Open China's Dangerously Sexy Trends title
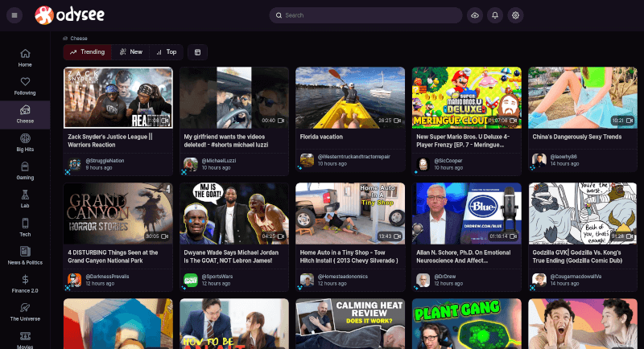644x349 pixels. [x=577, y=137]
